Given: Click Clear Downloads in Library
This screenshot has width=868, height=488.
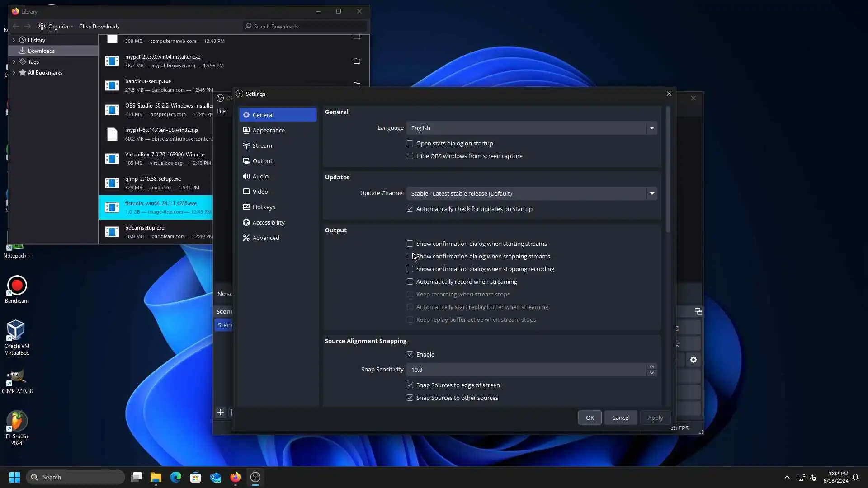Looking at the screenshot, I should pyautogui.click(x=99, y=27).
